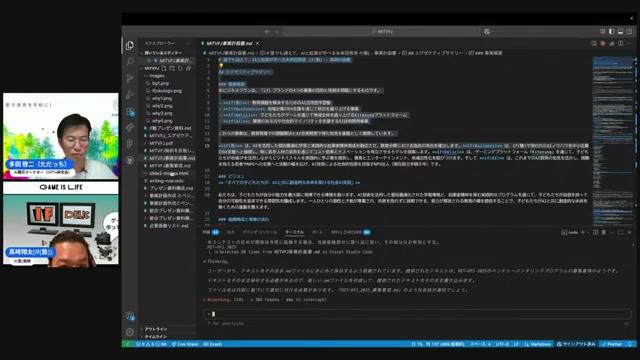Refresh the MITVFJ explorer tree
Viewport: 640px width, 360px height.
tap(180, 68)
